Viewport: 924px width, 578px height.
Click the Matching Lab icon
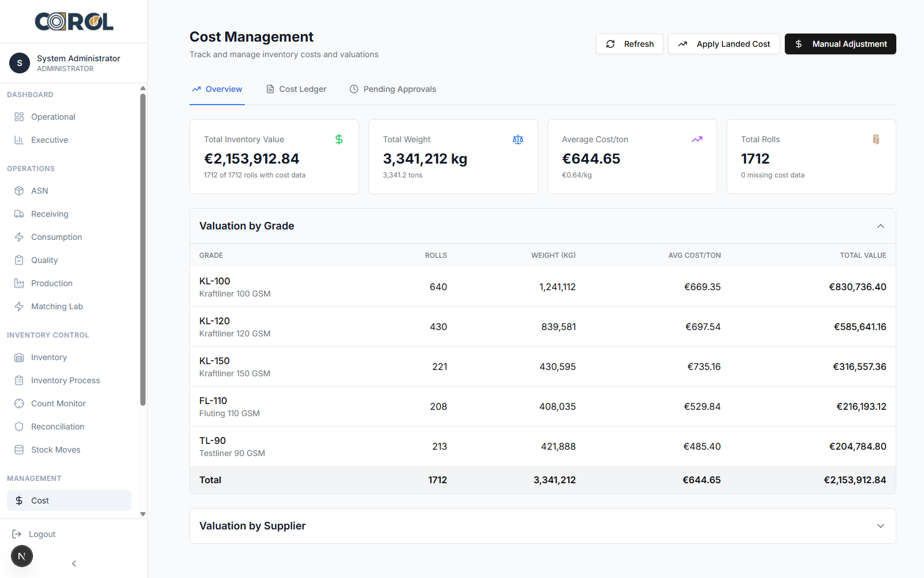tap(19, 306)
